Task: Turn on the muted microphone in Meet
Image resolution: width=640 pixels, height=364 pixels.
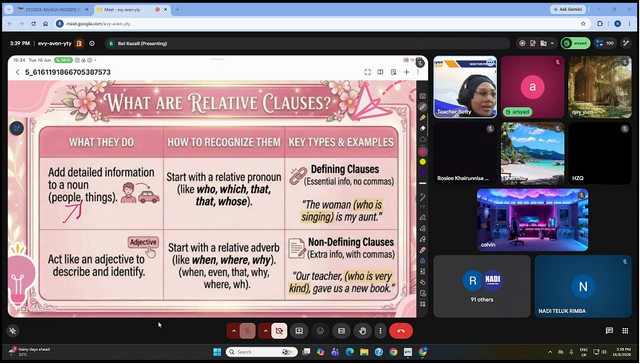Action: pos(248,331)
